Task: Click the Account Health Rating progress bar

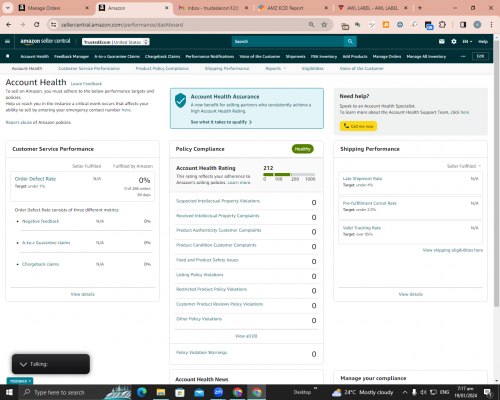Action: (289, 174)
